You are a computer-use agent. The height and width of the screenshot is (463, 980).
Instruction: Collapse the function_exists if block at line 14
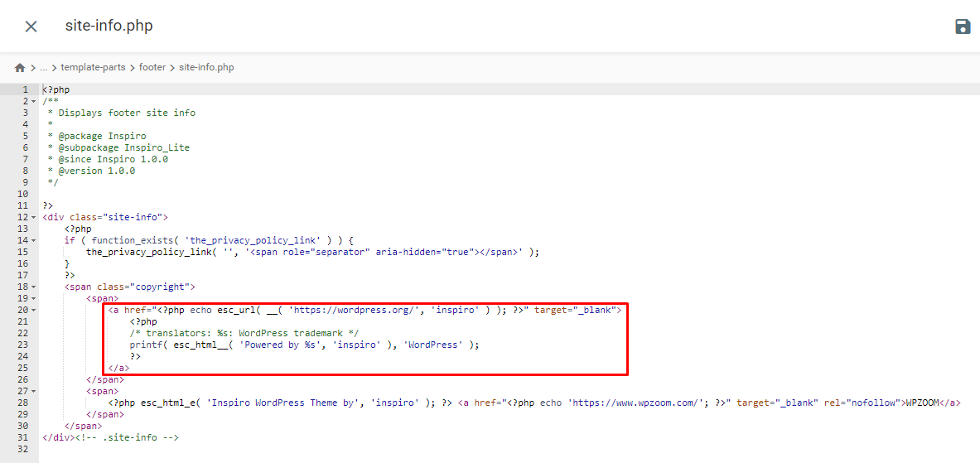click(34, 240)
